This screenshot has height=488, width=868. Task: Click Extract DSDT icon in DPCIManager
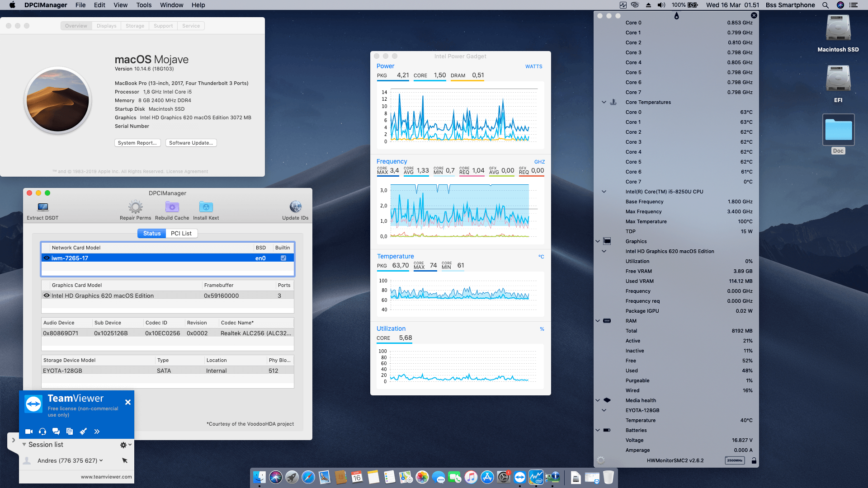(x=43, y=207)
